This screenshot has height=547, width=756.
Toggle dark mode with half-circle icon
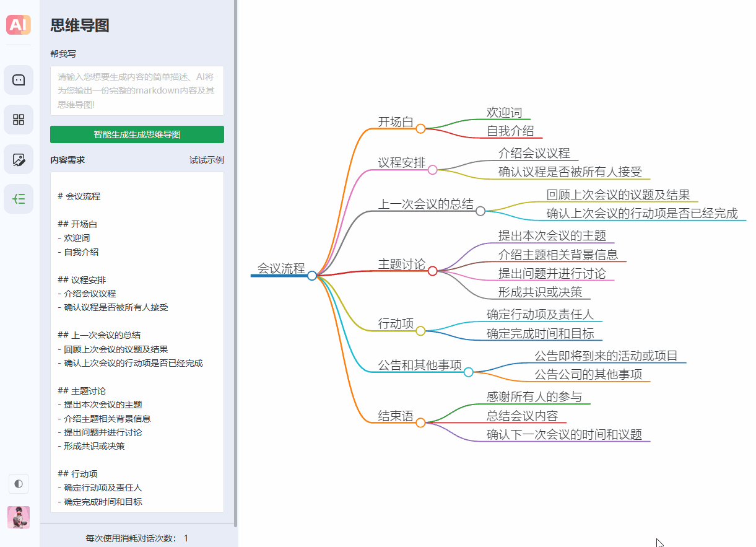[x=19, y=483]
